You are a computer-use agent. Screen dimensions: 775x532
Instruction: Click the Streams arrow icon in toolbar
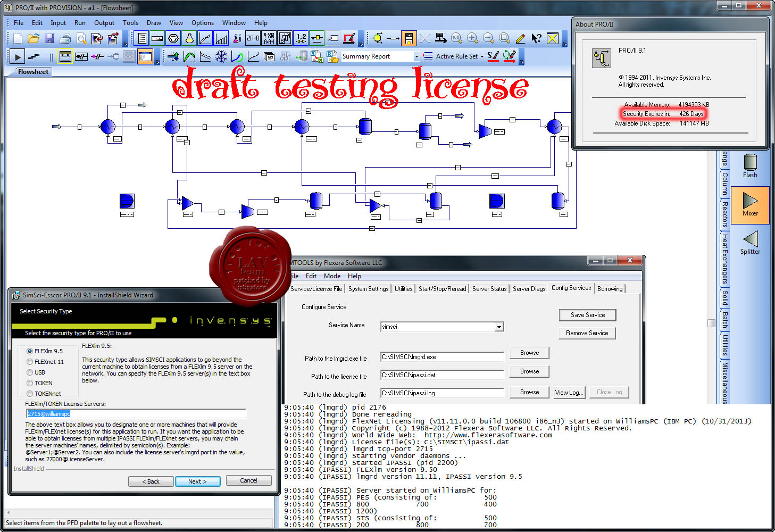[393, 38]
